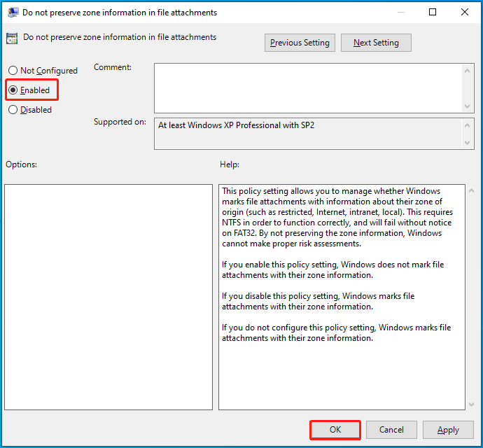The width and height of the screenshot is (483, 448).
Task: Go to Next Setting
Action: click(376, 43)
